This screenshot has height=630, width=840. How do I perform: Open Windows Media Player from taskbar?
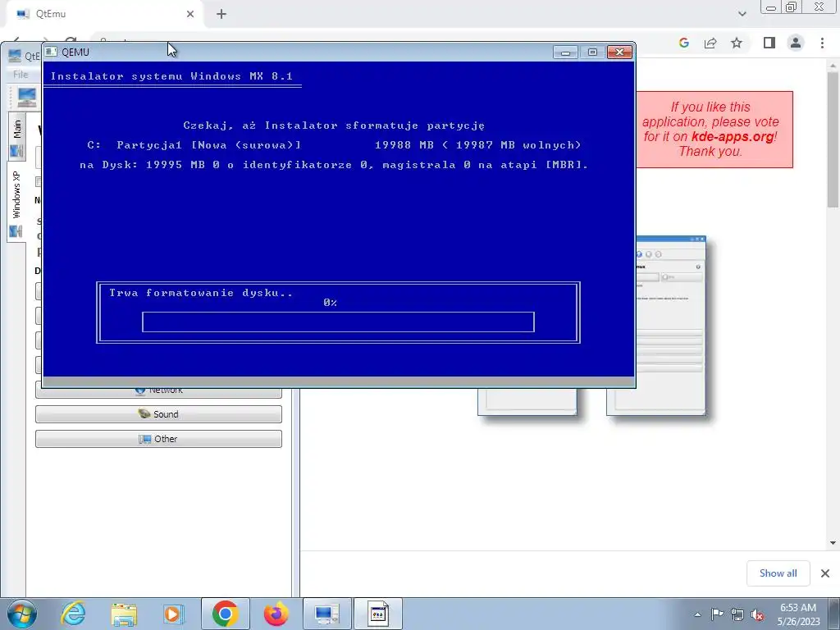(174, 614)
